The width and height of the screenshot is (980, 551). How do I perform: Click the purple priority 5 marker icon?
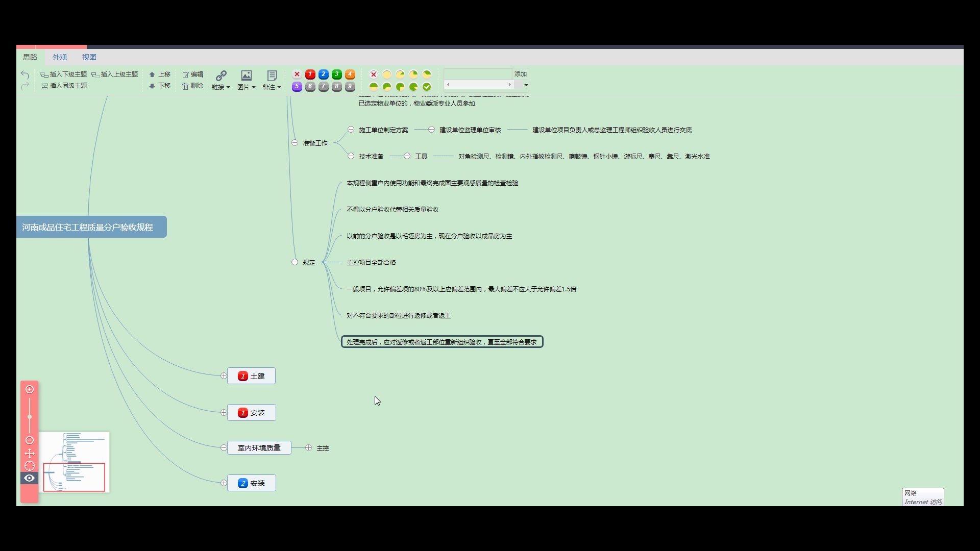(297, 87)
